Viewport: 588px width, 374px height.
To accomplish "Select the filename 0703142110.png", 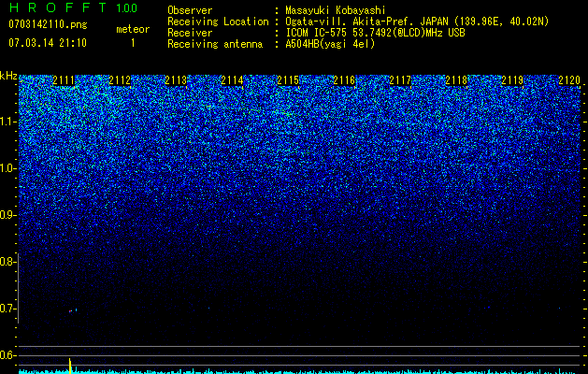I will [48, 24].
